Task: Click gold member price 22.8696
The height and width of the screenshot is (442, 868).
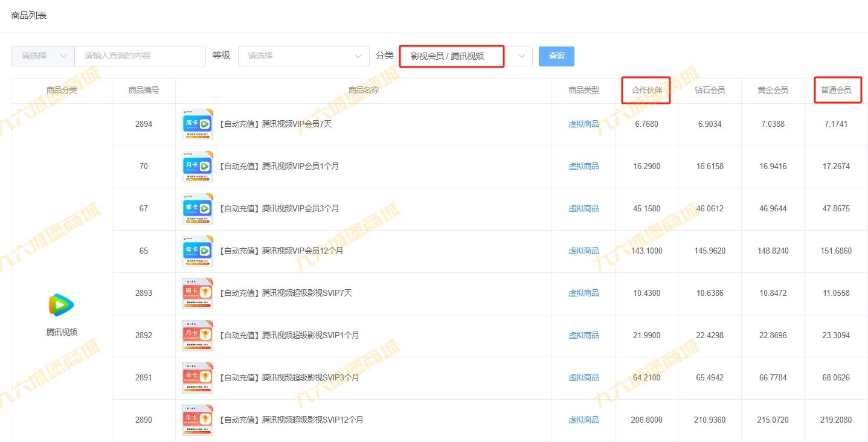Action: tap(773, 335)
